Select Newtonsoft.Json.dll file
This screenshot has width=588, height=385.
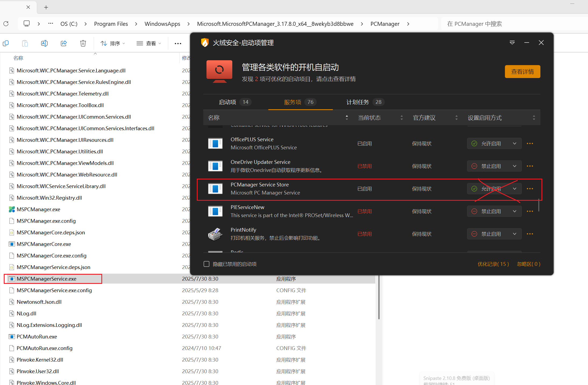[39, 302]
